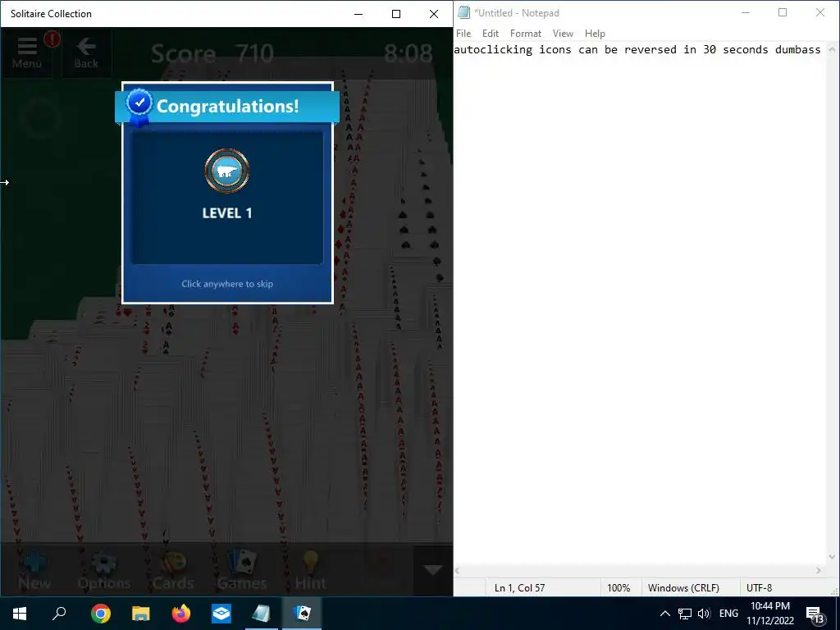840x630 pixels.
Task: Click 'Ln 1, Col 57' status entry
Action: pyautogui.click(x=519, y=587)
